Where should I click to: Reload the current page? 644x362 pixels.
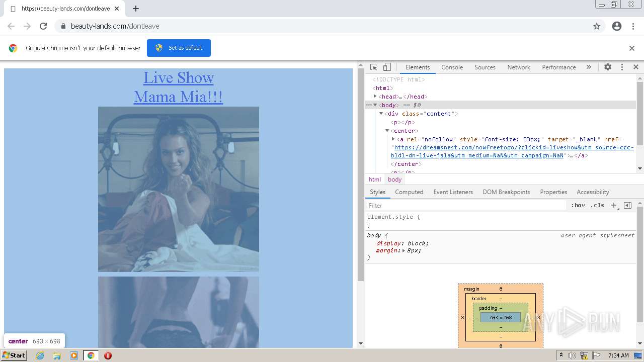pyautogui.click(x=43, y=26)
